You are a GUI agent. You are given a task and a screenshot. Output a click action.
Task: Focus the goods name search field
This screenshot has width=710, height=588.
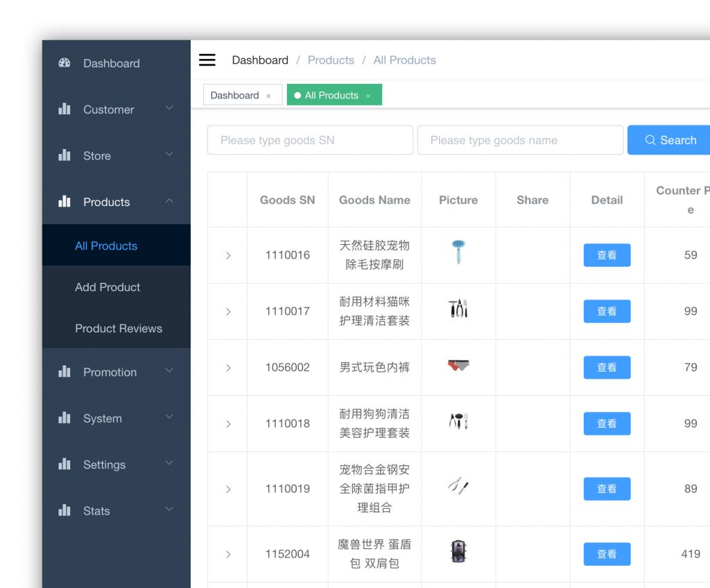(520, 140)
